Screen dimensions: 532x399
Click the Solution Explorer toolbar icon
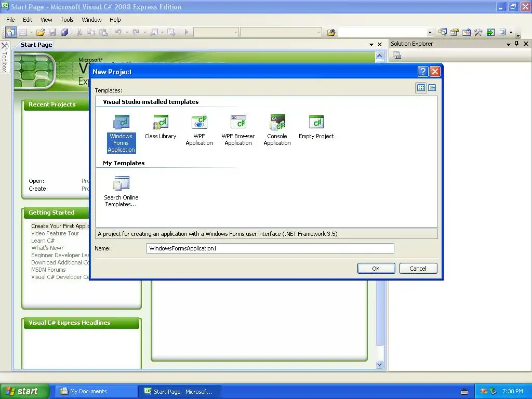point(443,32)
